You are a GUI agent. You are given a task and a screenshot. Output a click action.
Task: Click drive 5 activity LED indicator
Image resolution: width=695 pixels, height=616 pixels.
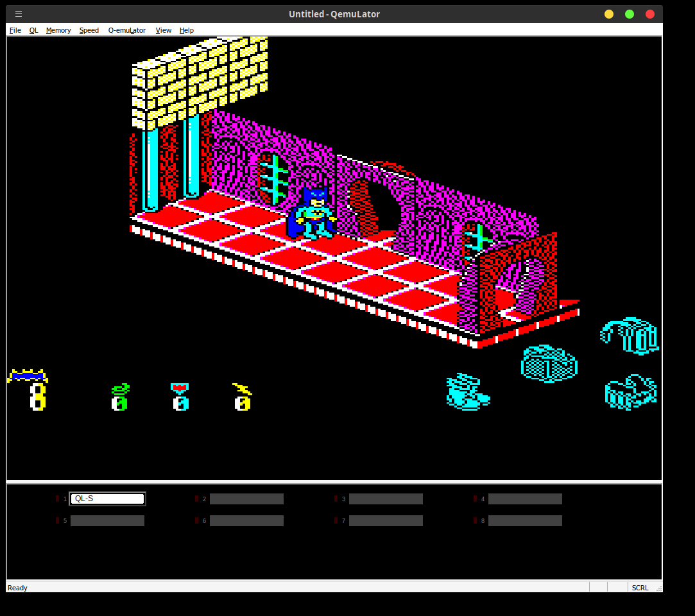[x=58, y=520]
